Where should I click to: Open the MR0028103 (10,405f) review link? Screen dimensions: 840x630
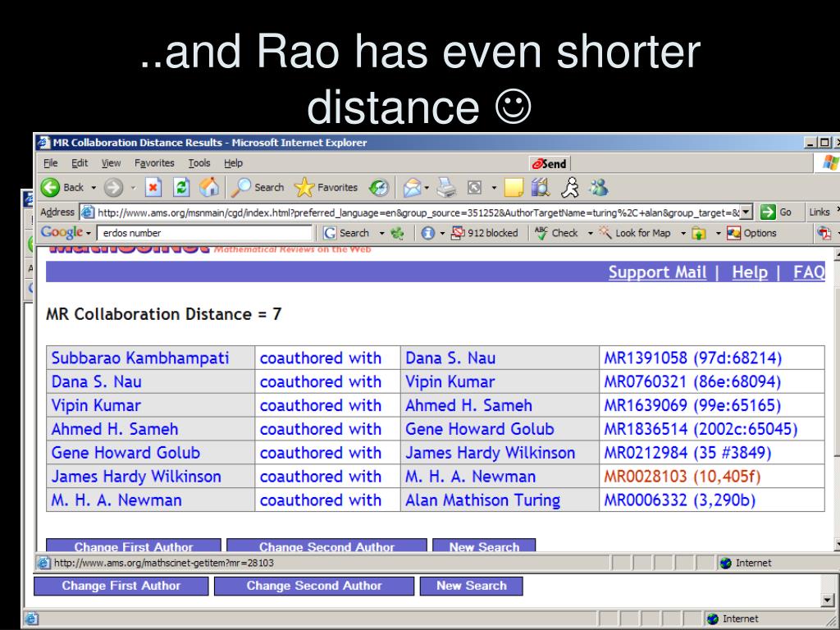(682, 477)
